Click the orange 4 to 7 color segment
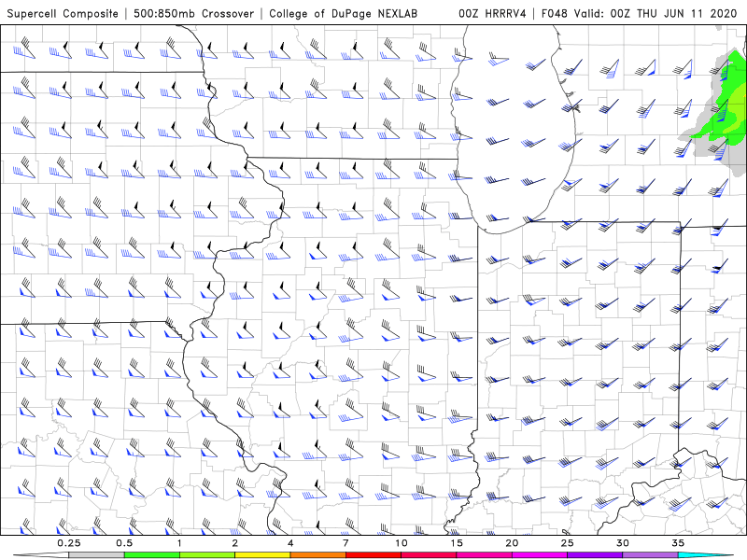747x560 pixels. tap(317, 555)
